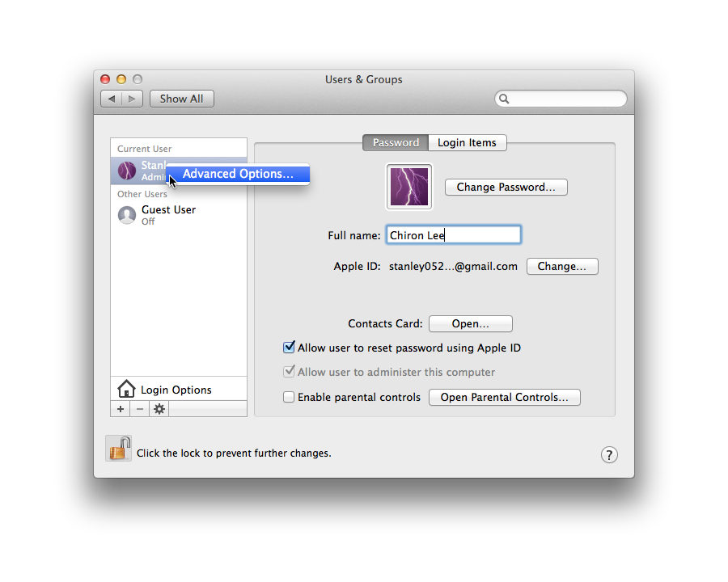
Task: Click Change button next to Apple ID
Action: pyautogui.click(x=562, y=266)
